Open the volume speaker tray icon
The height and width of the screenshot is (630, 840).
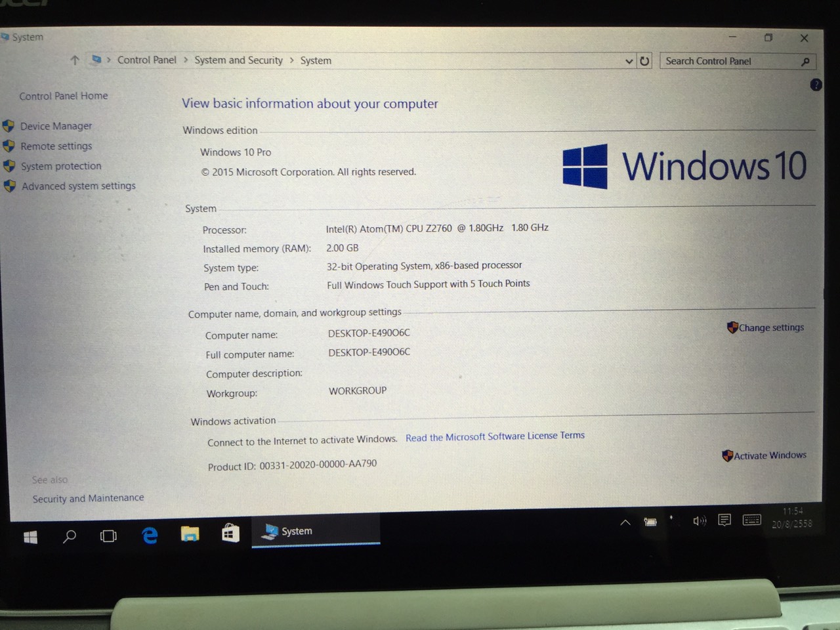tap(700, 521)
